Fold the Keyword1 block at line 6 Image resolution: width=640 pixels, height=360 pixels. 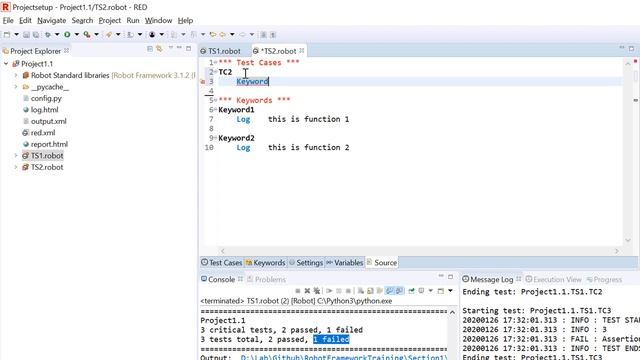[x=216, y=110]
